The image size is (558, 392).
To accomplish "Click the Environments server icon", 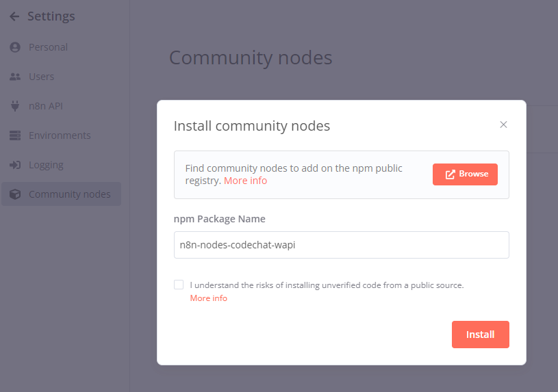I will 15,135.
